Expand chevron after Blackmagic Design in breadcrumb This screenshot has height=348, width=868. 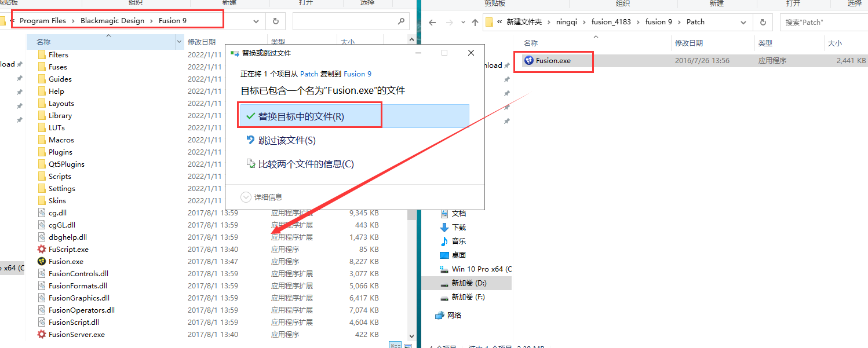(152, 21)
